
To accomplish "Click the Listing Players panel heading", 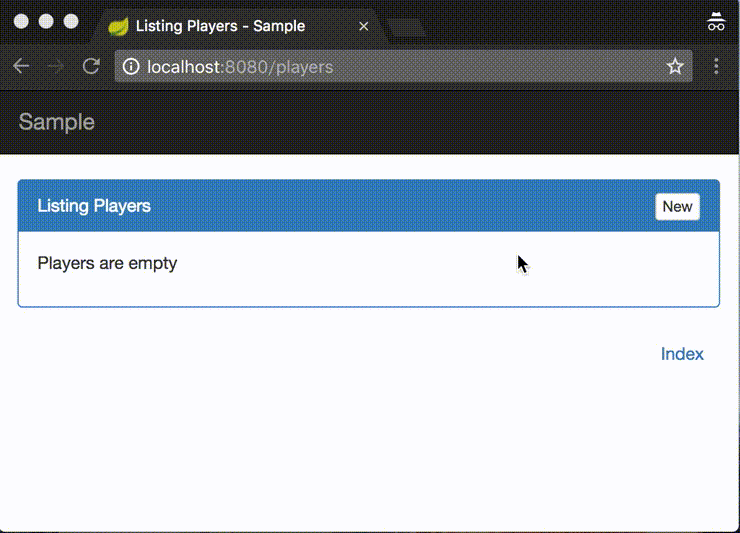I will 94,206.
